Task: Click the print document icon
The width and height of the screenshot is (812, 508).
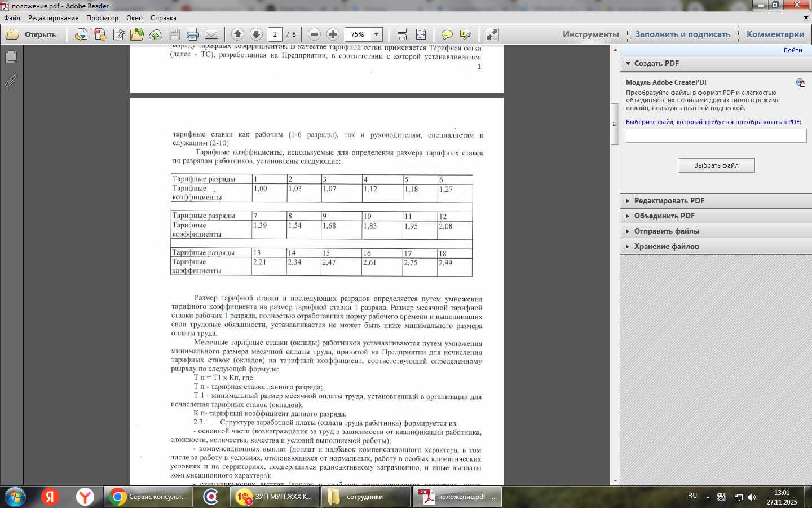Action: coord(193,34)
